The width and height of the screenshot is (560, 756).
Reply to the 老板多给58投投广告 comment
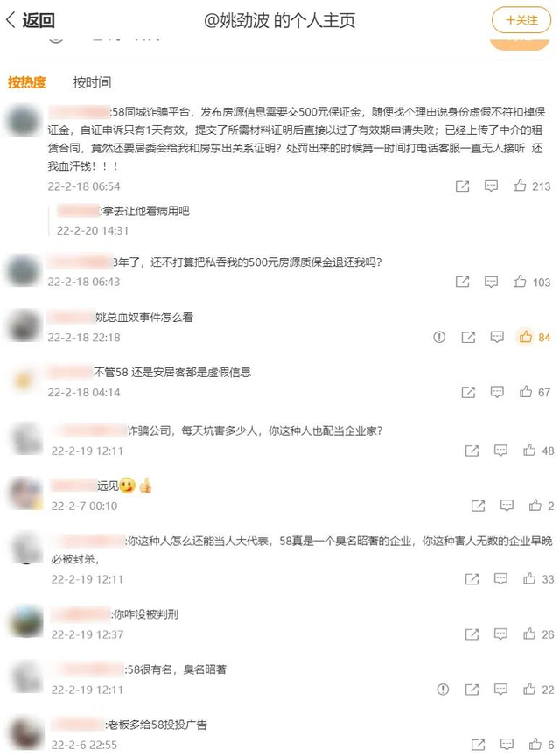(x=507, y=744)
